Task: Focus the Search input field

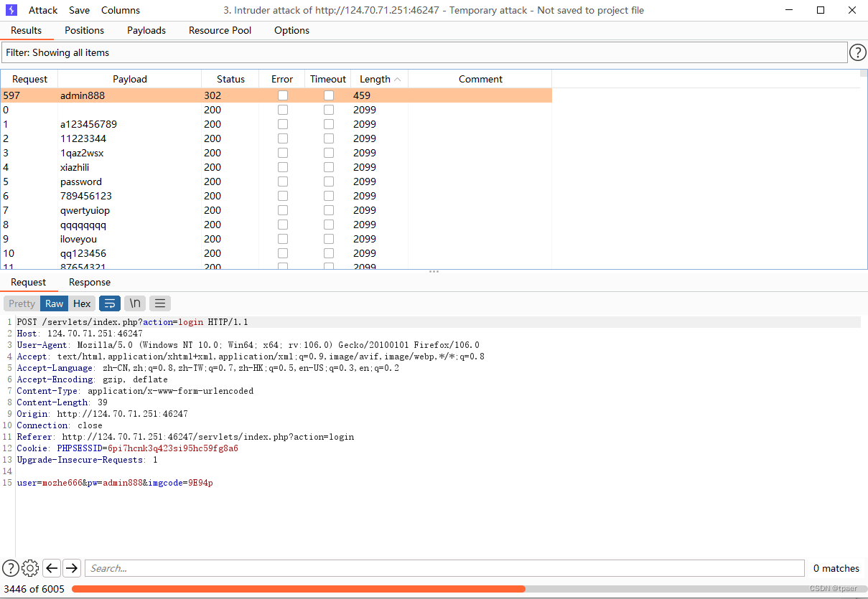Action: tap(444, 568)
